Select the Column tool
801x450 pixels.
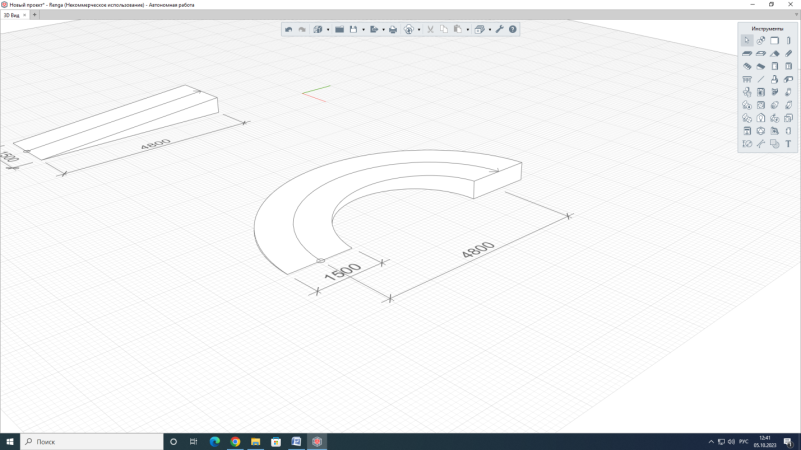click(788, 40)
